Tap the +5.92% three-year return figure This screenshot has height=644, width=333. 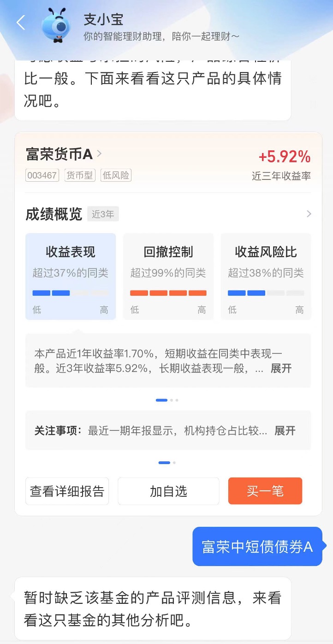(x=284, y=157)
